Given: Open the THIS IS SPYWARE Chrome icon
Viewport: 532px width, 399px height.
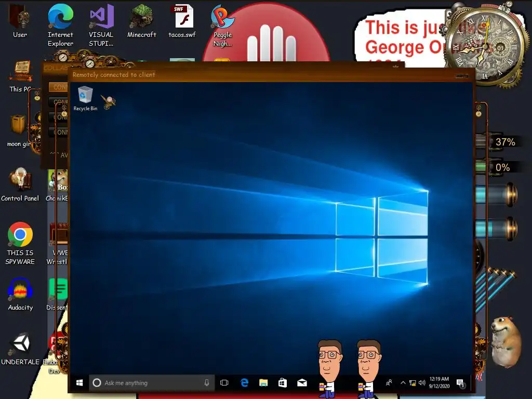Looking at the screenshot, I should coord(20,243).
